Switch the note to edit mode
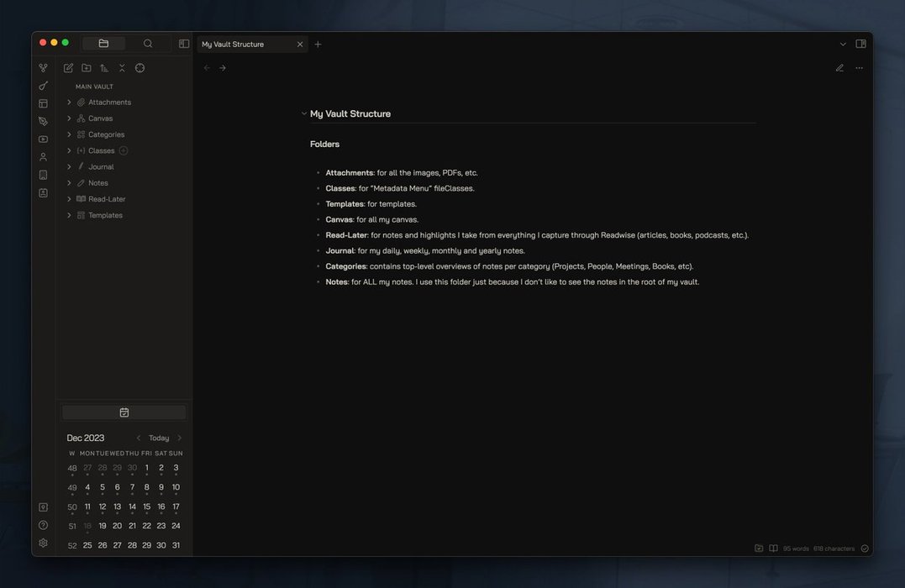This screenshot has height=588, width=905. 839,68
